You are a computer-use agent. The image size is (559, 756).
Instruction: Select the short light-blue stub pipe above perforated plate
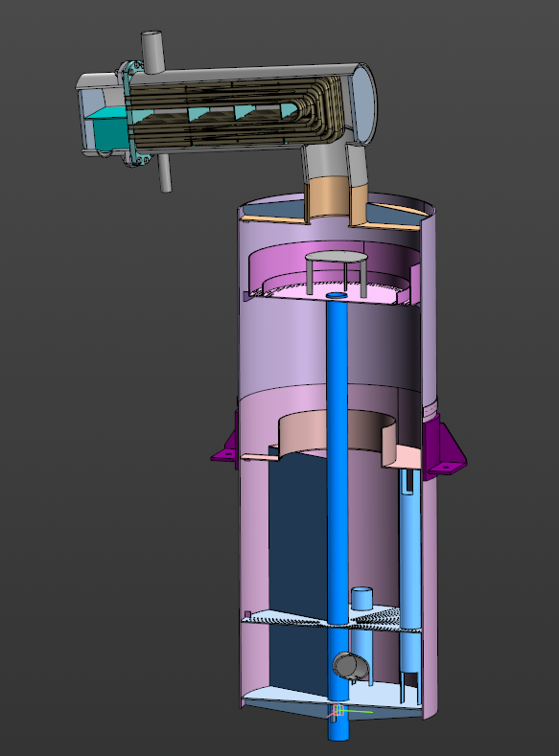coord(361,599)
